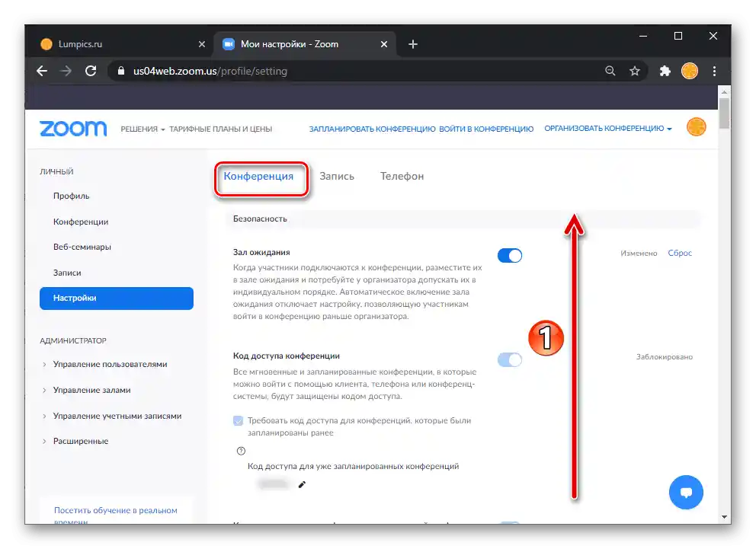Open the browser menu with three dots
Image resolution: width=756 pixels, height=549 pixels.
[714, 71]
